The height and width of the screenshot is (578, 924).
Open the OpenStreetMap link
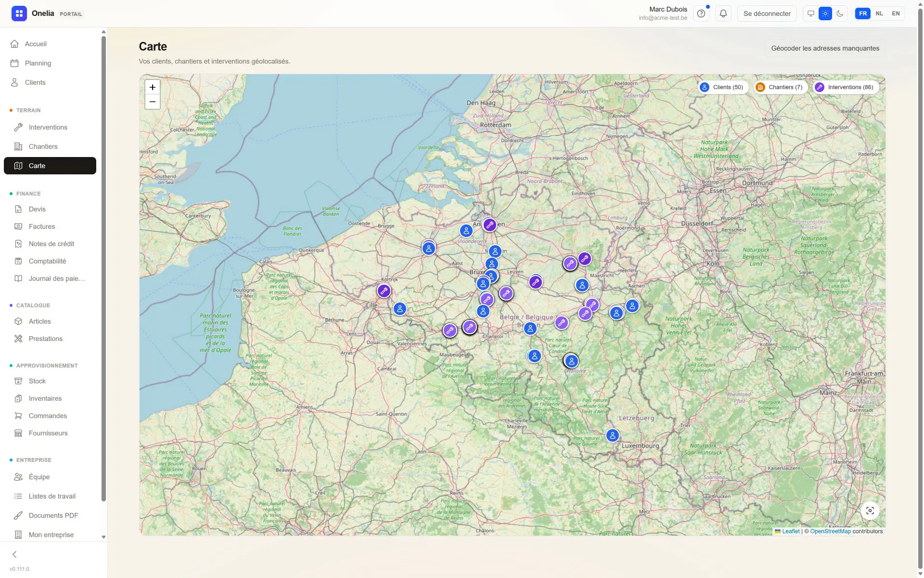(x=830, y=531)
